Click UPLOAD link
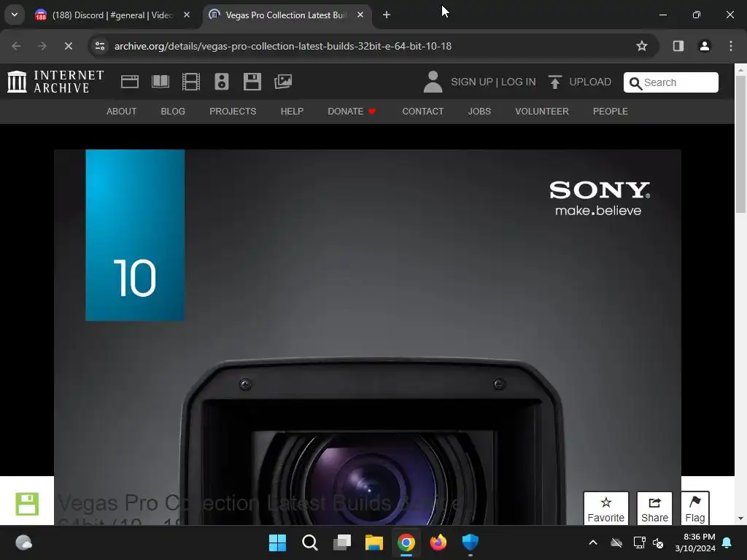This screenshot has height=560, width=747. click(589, 82)
